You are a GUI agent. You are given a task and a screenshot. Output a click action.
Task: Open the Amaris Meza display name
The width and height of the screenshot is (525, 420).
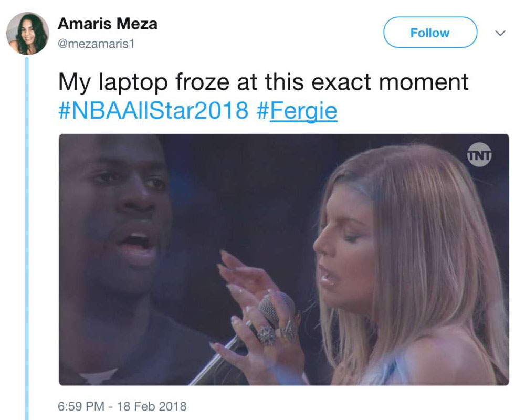tap(108, 24)
